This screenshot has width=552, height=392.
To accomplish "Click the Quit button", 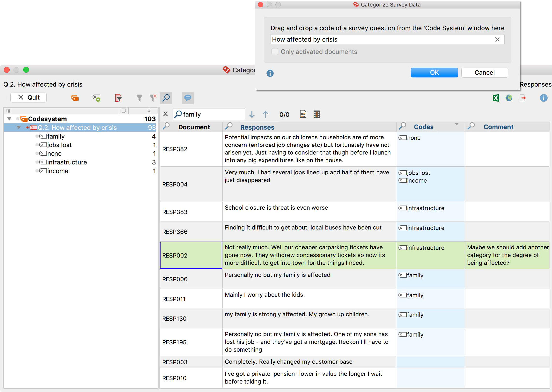I will tap(29, 97).
